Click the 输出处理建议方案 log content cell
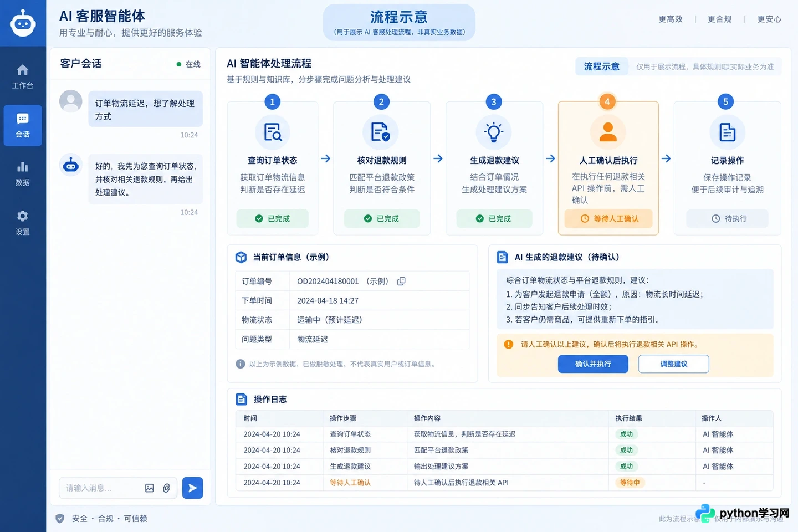 [x=441, y=467]
